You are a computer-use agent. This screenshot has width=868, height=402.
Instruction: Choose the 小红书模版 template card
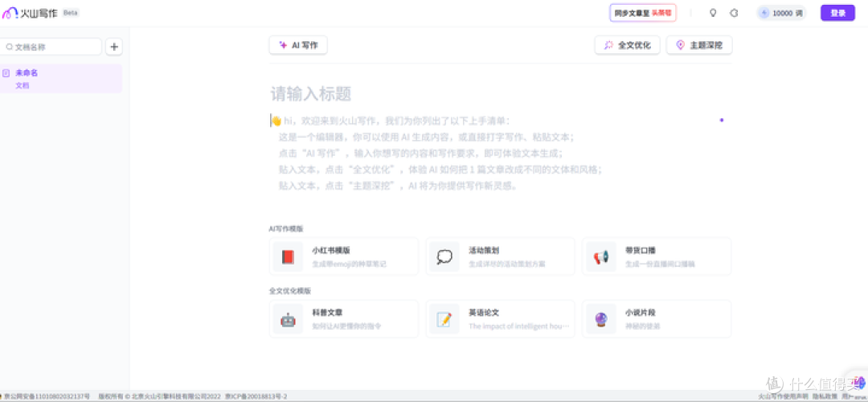pyautogui.click(x=344, y=256)
